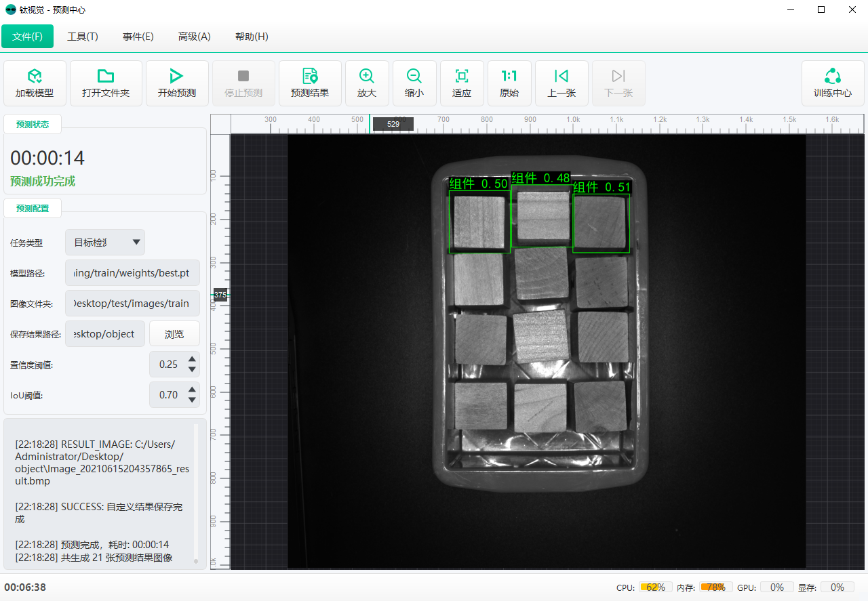Go to previous image 上一张
This screenshot has height=601, width=868.
click(x=561, y=83)
